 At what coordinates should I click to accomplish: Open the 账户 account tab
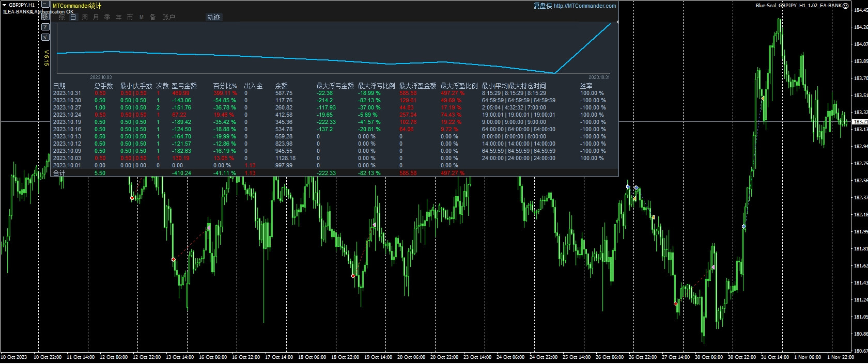coord(168,17)
